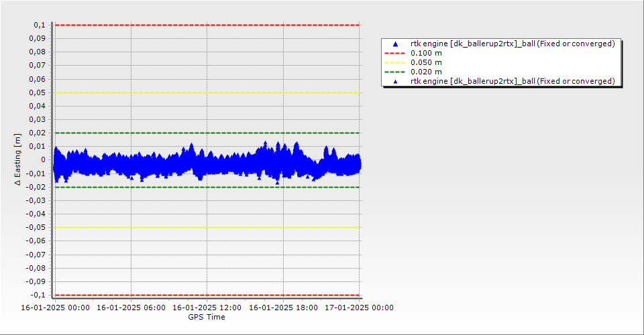
Task: Click the 'GPS Time' axis title
Action: pyautogui.click(x=207, y=317)
